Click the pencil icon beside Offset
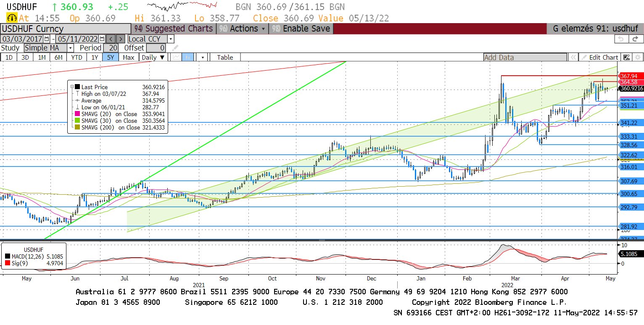 click(175, 48)
